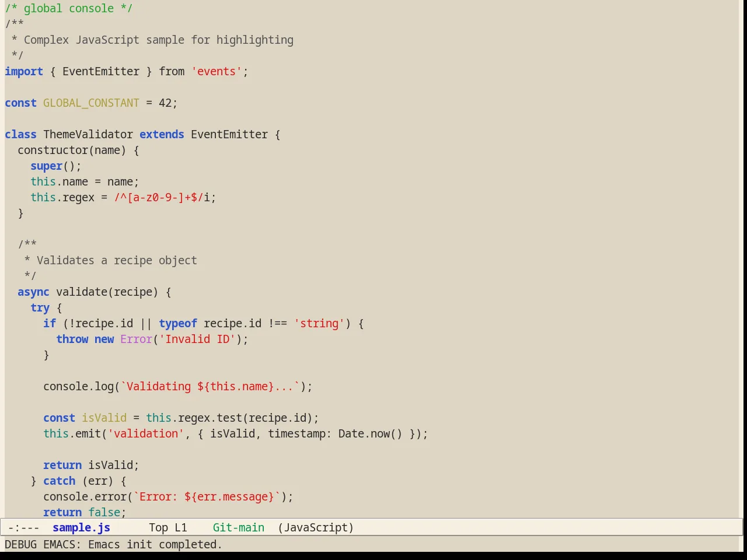Click the `Error: ${err.message}` template string
The width and height of the screenshot is (747, 560).
(x=207, y=496)
